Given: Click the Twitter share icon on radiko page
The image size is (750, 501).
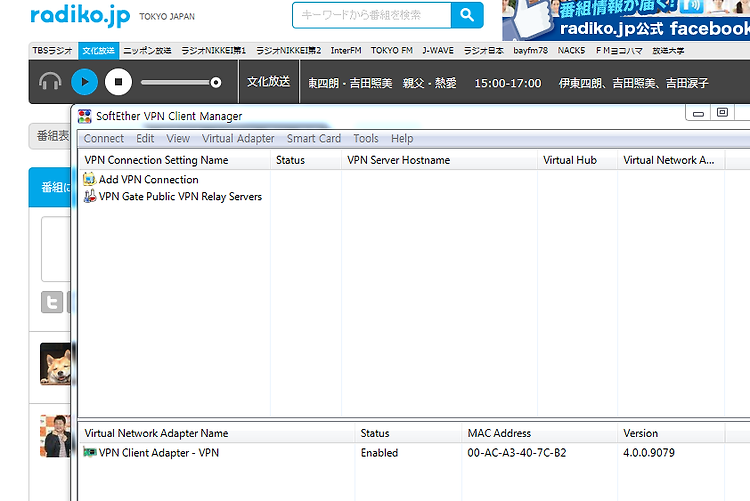Looking at the screenshot, I should (52, 302).
